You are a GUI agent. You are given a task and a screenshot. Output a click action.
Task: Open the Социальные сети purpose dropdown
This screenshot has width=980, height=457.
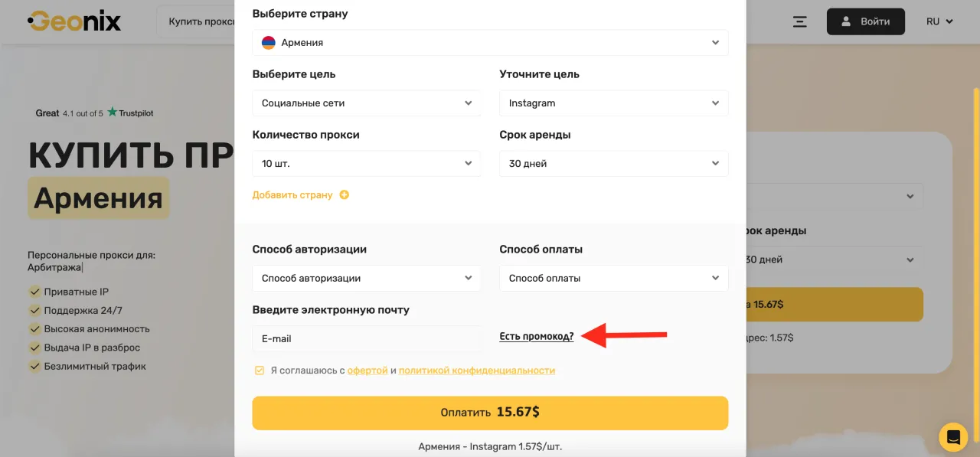click(x=367, y=103)
